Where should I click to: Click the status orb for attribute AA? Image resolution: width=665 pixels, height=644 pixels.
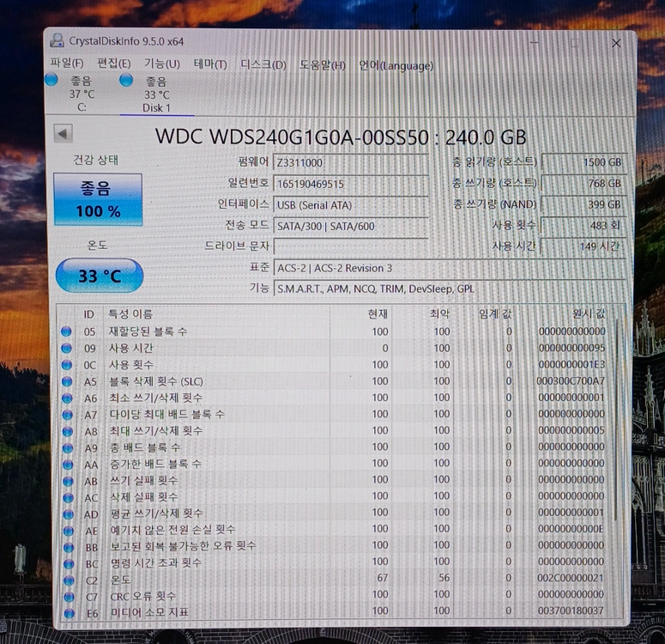(x=68, y=465)
